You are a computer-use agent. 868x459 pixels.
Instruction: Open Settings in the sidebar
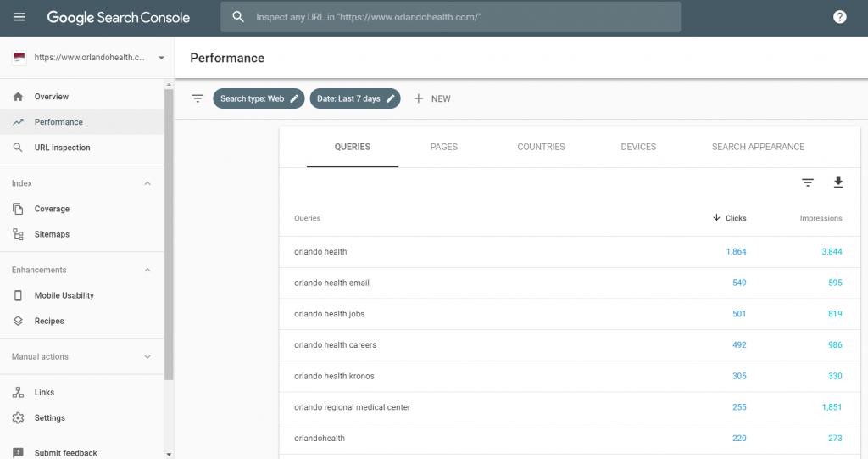(x=82, y=417)
